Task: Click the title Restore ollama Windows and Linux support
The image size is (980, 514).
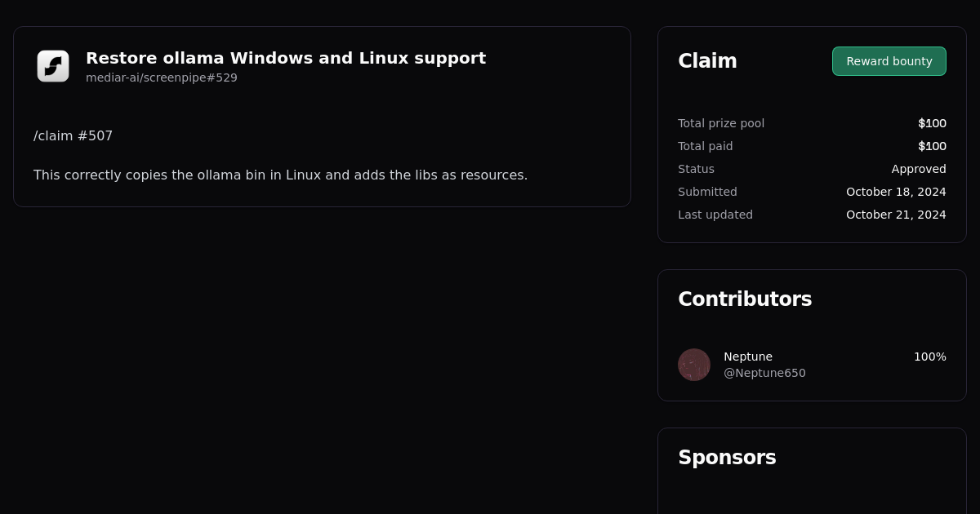Action: point(286,58)
